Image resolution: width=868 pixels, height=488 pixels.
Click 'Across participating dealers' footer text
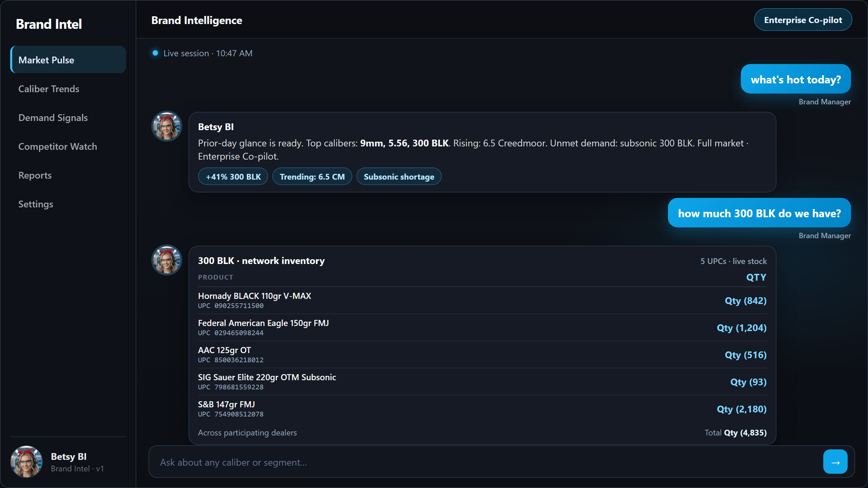247,433
